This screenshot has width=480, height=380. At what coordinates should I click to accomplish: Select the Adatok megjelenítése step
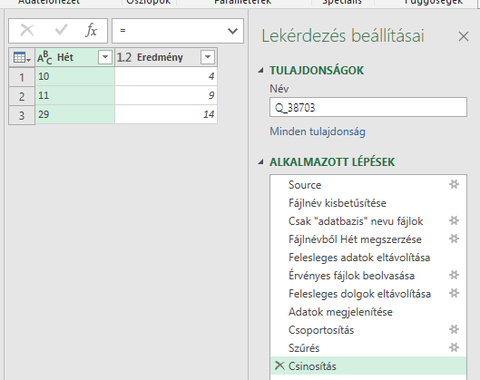[340, 312]
